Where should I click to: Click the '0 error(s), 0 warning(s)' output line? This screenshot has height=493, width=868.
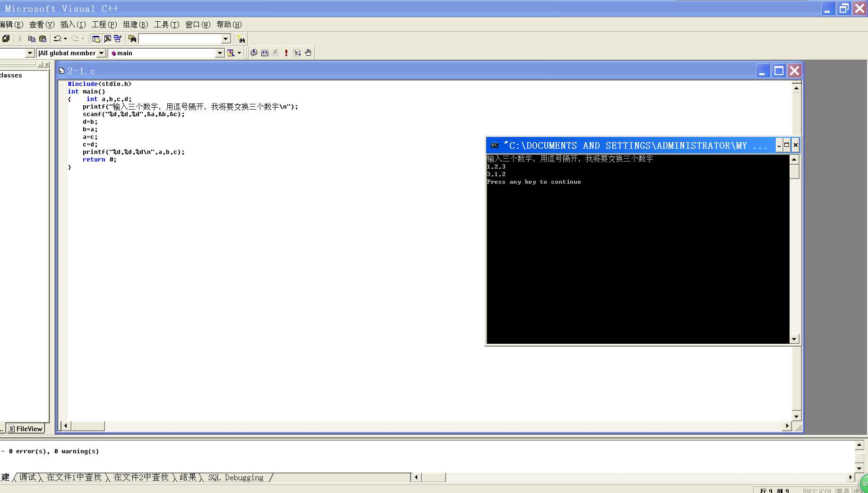(54, 451)
